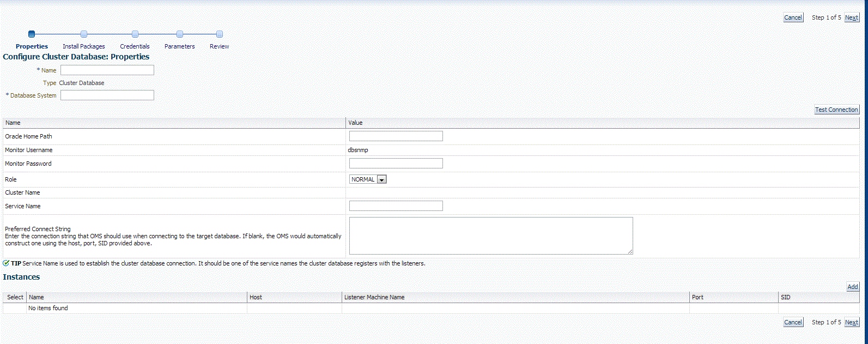Click the Select column header
The width and height of the screenshot is (868, 344).
(x=15, y=297)
